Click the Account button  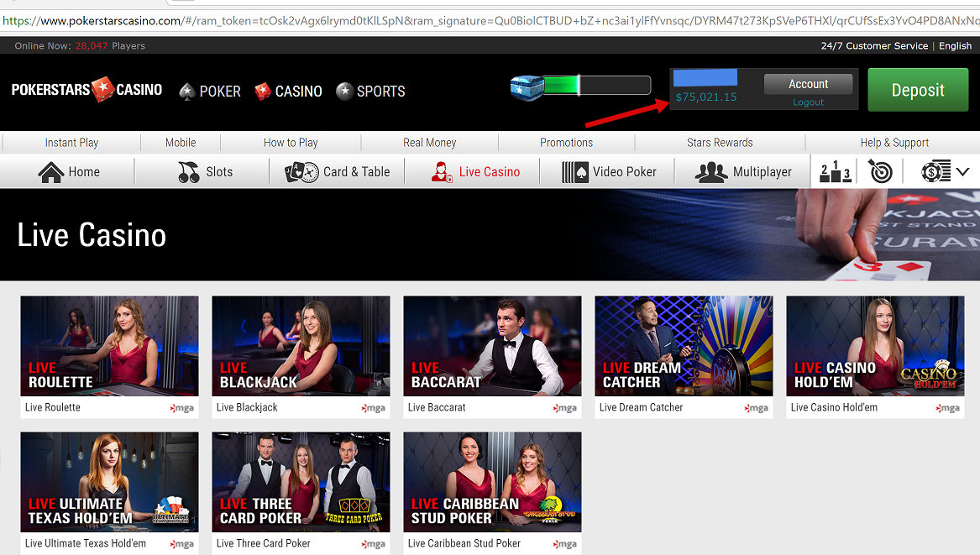(808, 84)
